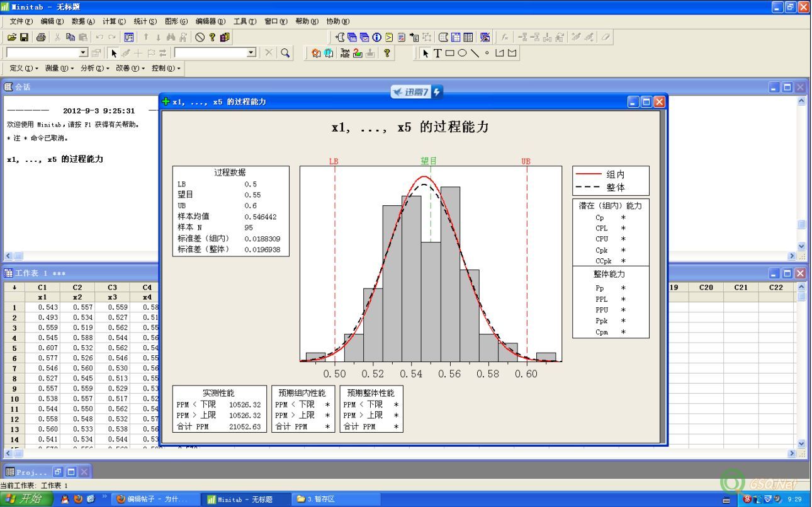Click the Minitab taskbar button
This screenshot has height=507, width=812.
[x=247, y=499]
